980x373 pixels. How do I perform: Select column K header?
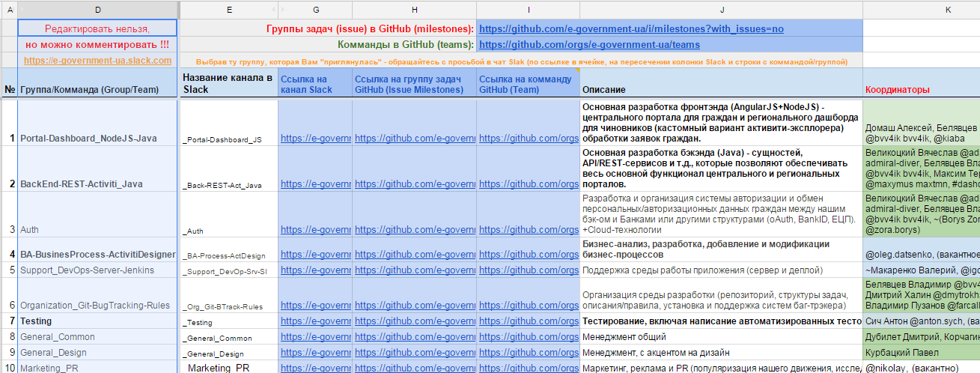tap(921, 10)
